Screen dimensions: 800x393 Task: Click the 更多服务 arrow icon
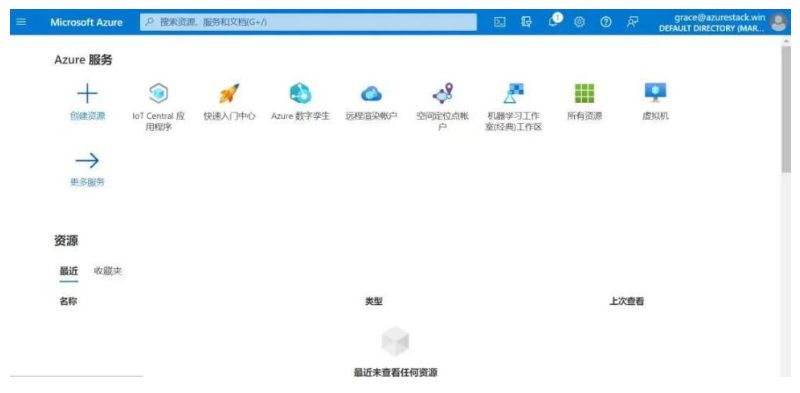pyautogui.click(x=87, y=161)
